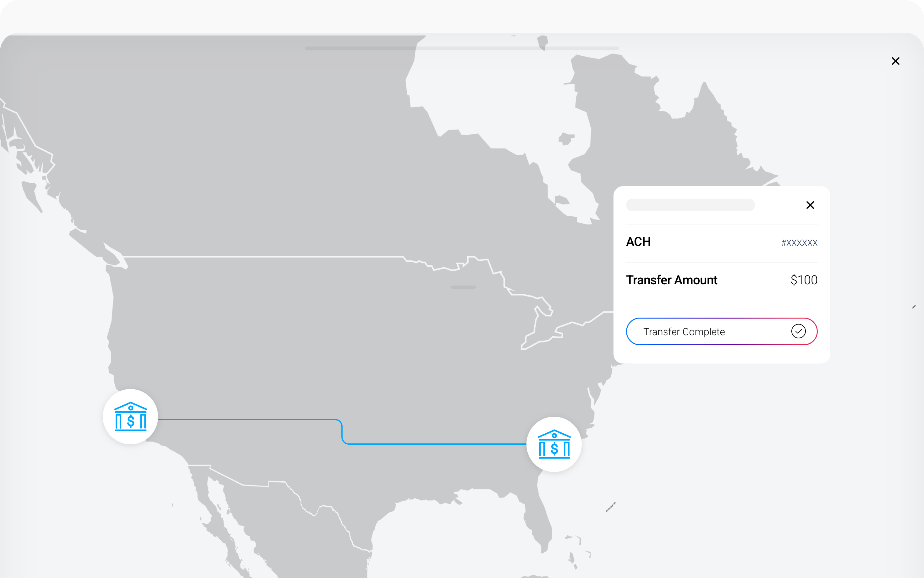Click the tiny Madagascar map label
Viewport: 924px width, 578px height.
coord(611,507)
